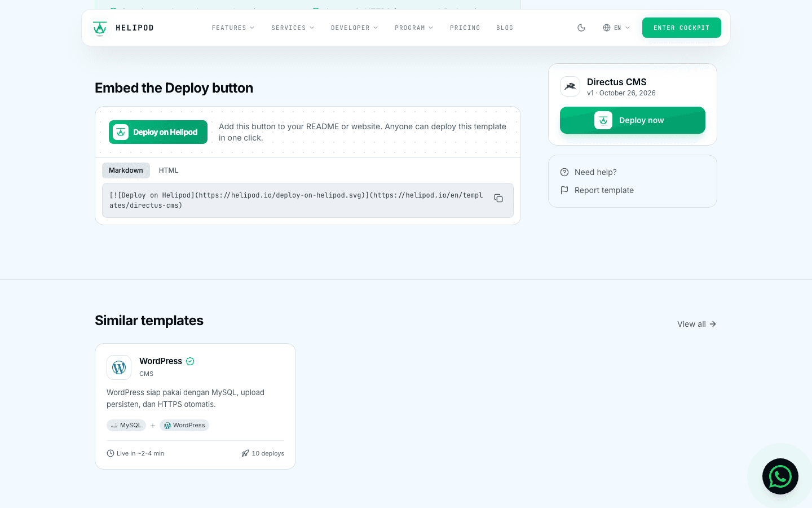
Task: Click the WordPress tag chip
Action: tap(184, 426)
